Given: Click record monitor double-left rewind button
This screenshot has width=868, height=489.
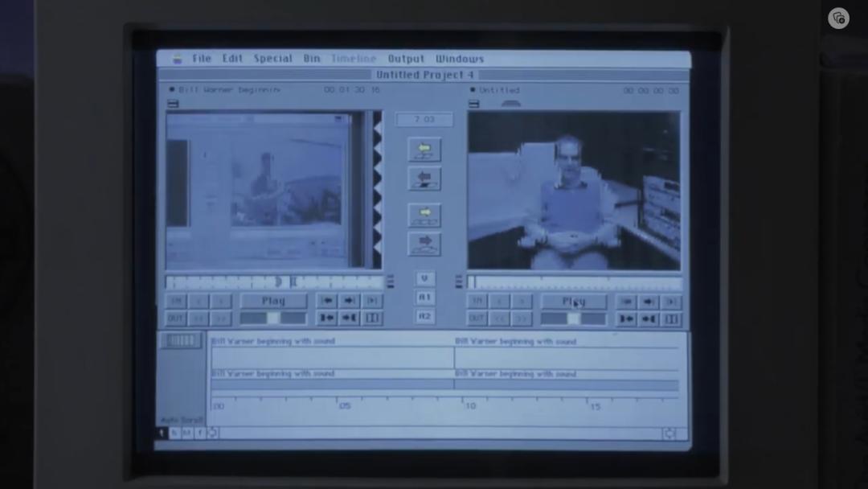Looking at the screenshot, I should click(499, 319).
